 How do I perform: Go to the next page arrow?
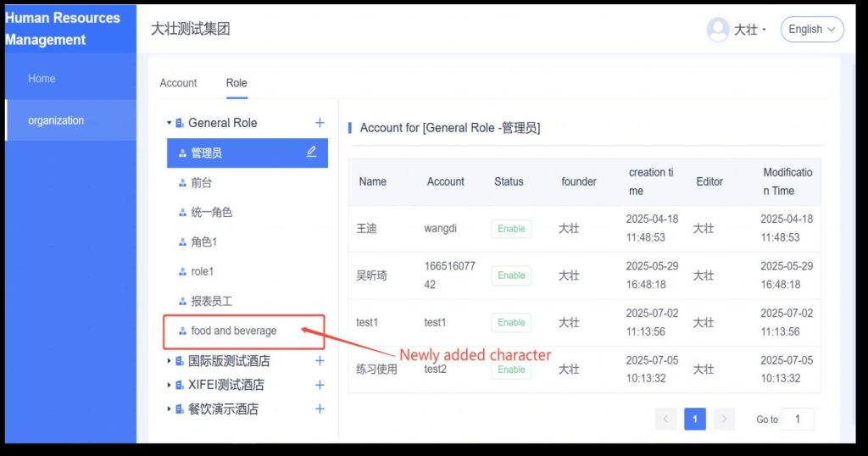pyautogui.click(x=724, y=419)
